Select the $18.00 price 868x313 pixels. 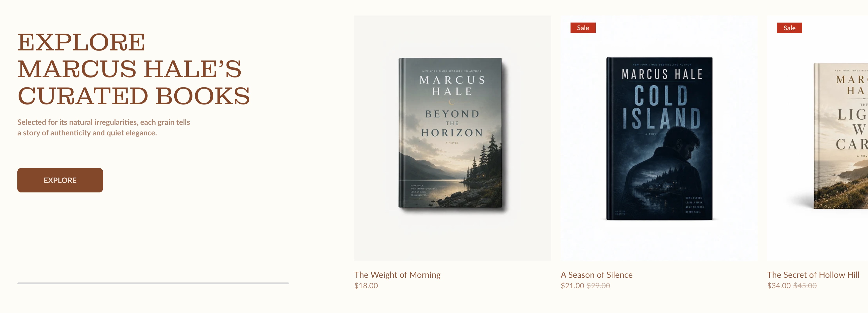(x=366, y=286)
